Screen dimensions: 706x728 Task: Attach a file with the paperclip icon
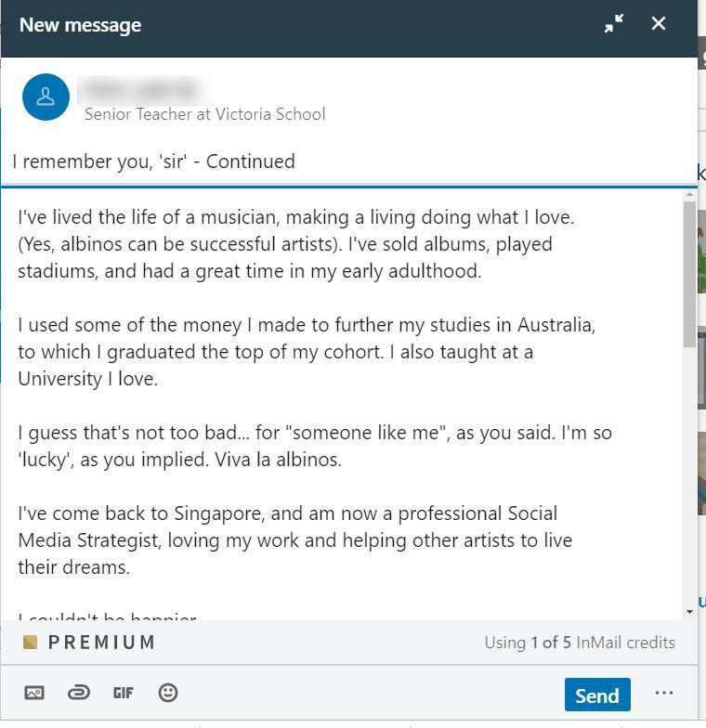tap(79, 693)
